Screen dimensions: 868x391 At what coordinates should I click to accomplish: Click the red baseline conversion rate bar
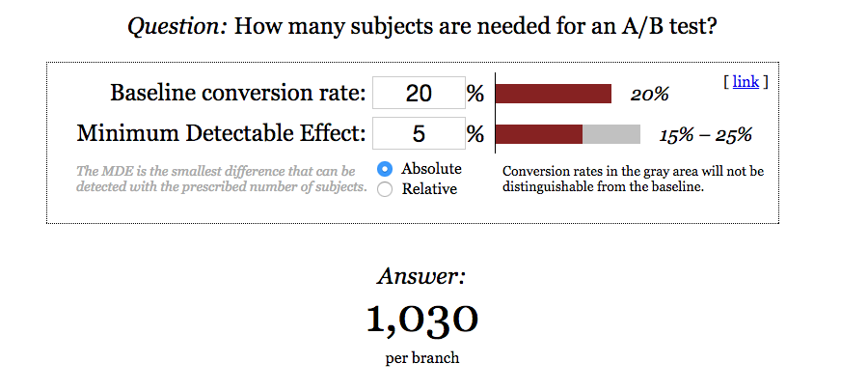[554, 94]
